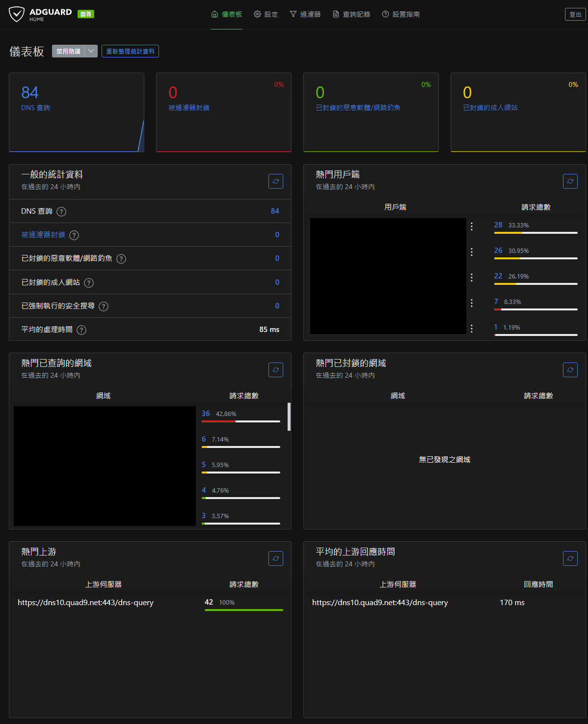Image resolution: width=588 pixels, height=724 pixels.
Task: Click the AdGuard Home shield logo
Action: coord(18,14)
